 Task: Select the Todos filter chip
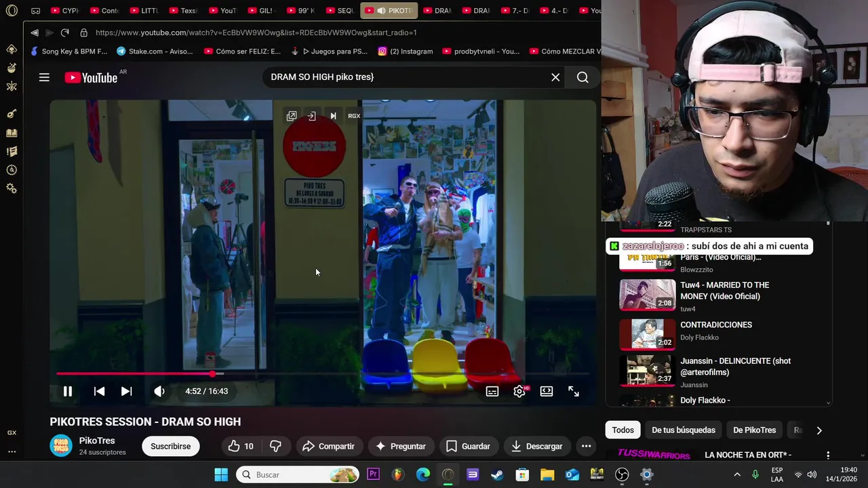click(623, 430)
